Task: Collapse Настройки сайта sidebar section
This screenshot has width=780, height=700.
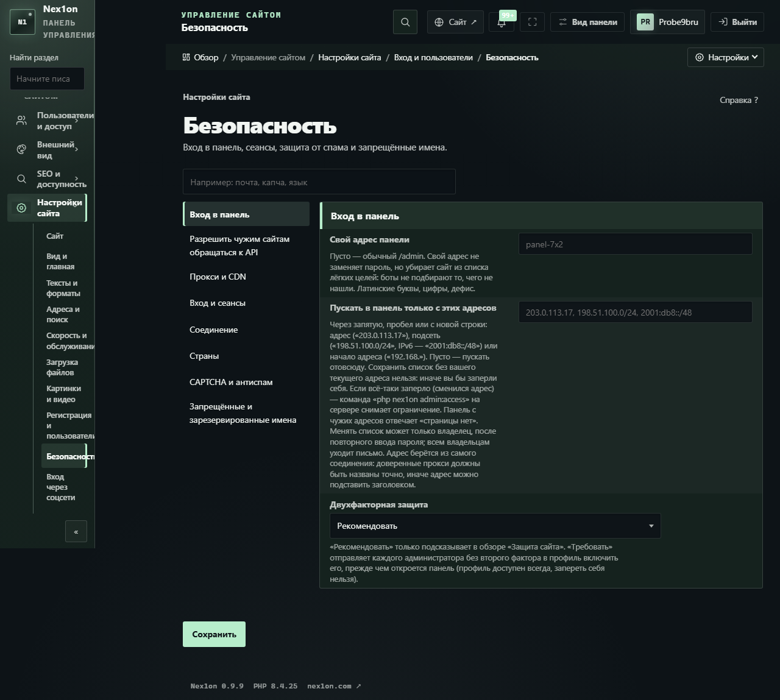Action: tap(76, 205)
